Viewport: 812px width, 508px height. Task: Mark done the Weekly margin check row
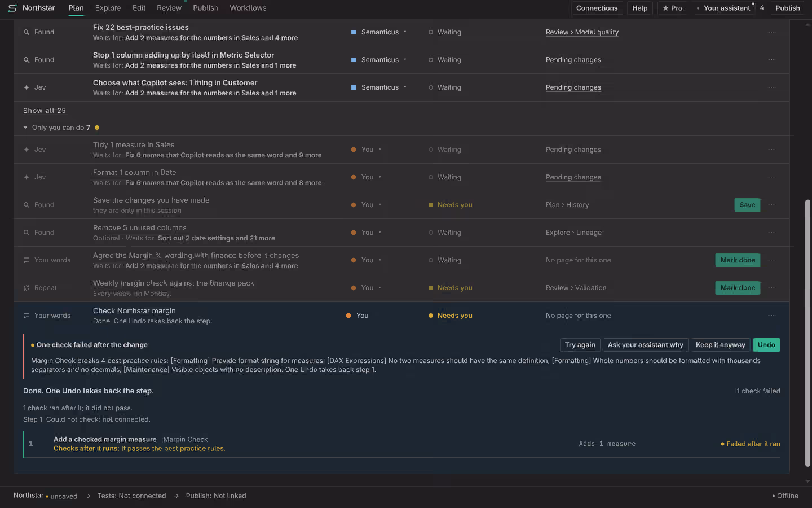pyautogui.click(x=738, y=288)
